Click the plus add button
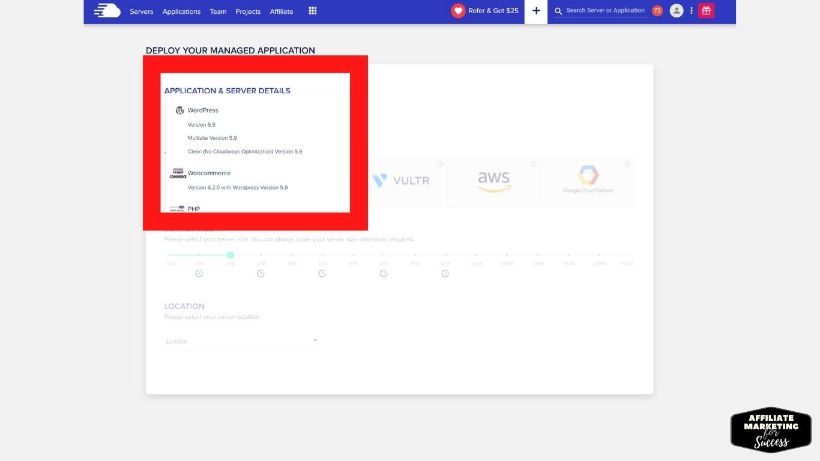 click(x=536, y=11)
